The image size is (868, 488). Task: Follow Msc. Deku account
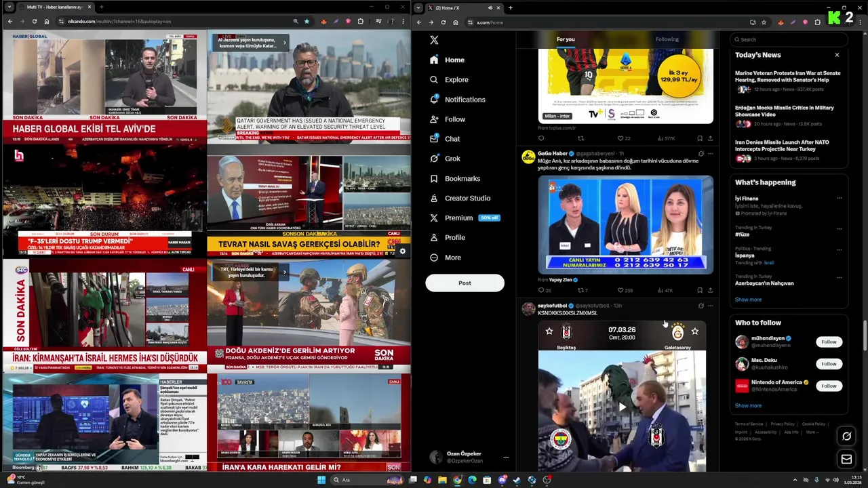coord(829,364)
